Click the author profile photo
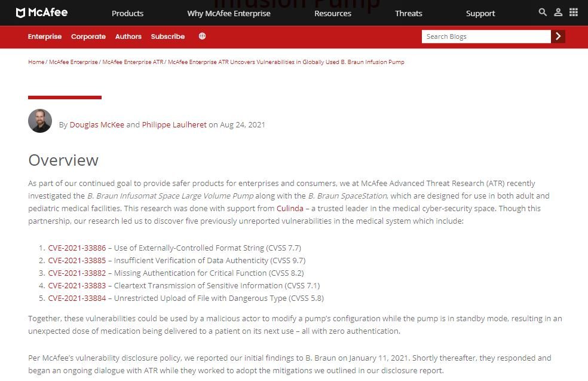588x381 pixels. tap(40, 121)
